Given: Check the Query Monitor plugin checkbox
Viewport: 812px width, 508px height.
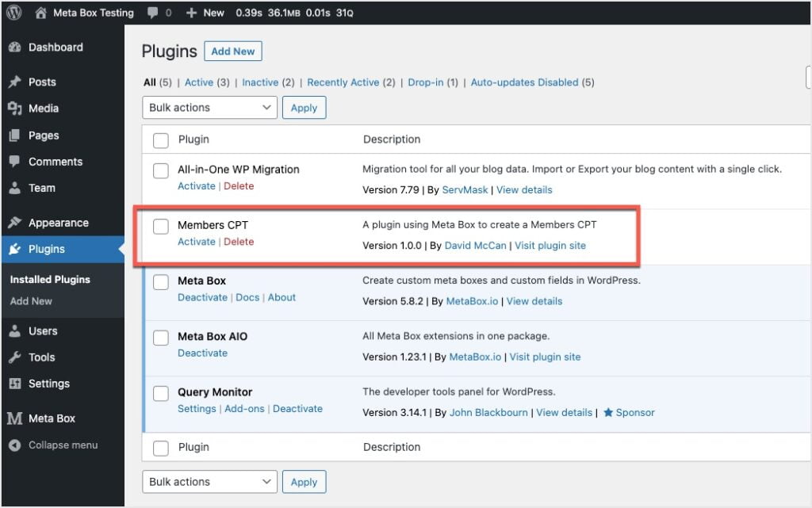Looking at the screenshot, I should point(161,393).
